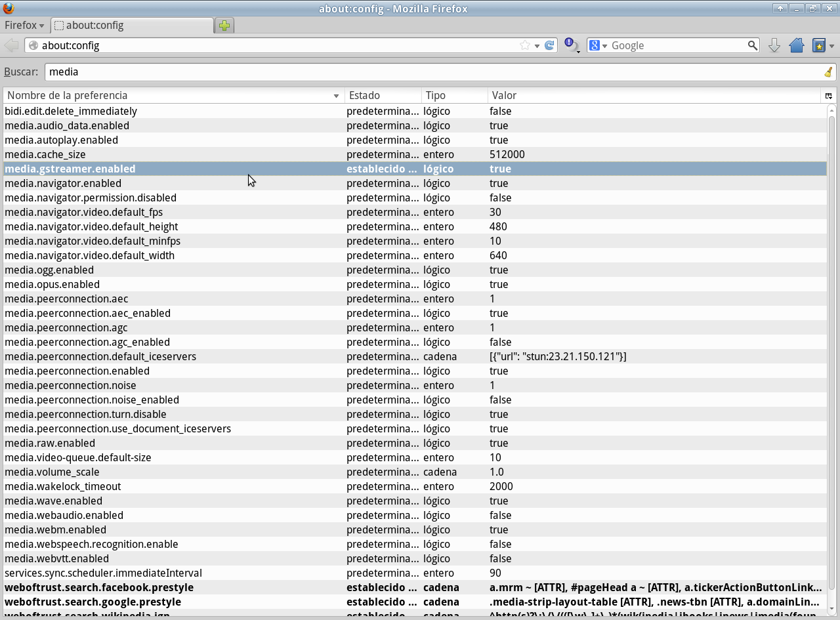Screen dimensions: 840x620
Task: Select bidi.edit.delete_immediately preference
Action: (415, 111)
